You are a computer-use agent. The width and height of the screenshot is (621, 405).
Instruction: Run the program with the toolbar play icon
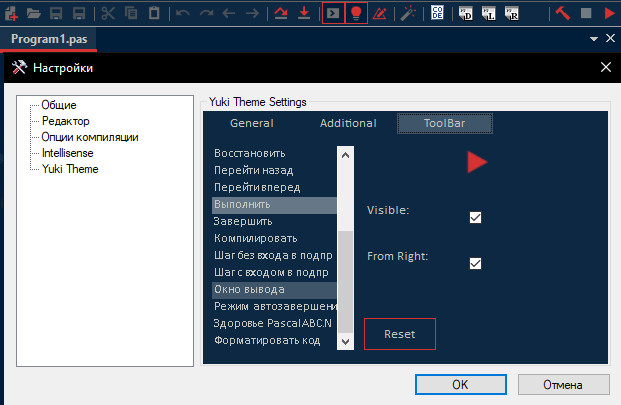click(x=610, y=13)
